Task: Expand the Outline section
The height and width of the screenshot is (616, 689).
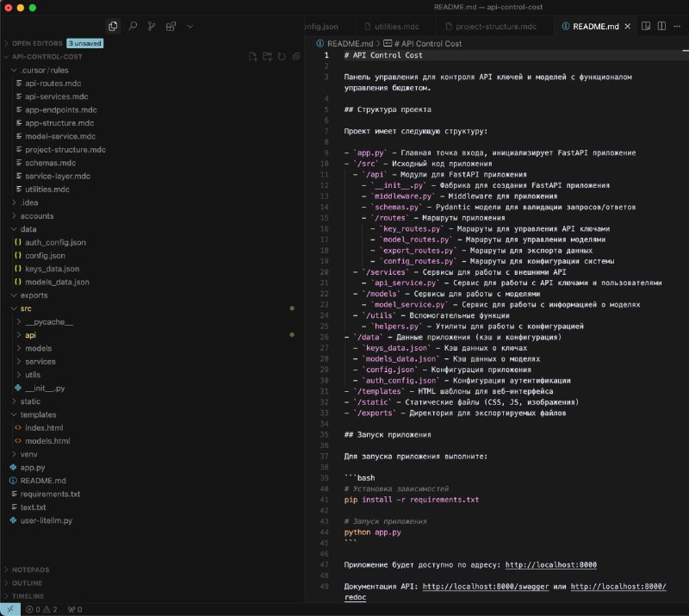Action: point(27,583)
